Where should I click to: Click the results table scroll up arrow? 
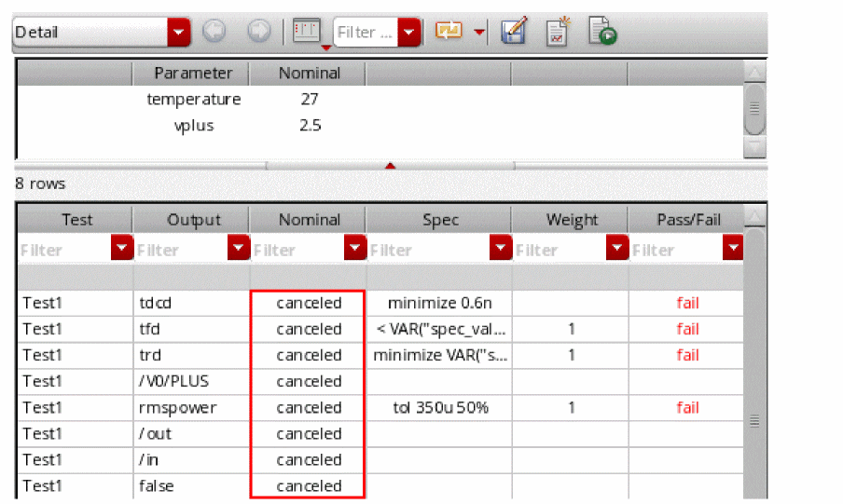(x=754, y=216)
